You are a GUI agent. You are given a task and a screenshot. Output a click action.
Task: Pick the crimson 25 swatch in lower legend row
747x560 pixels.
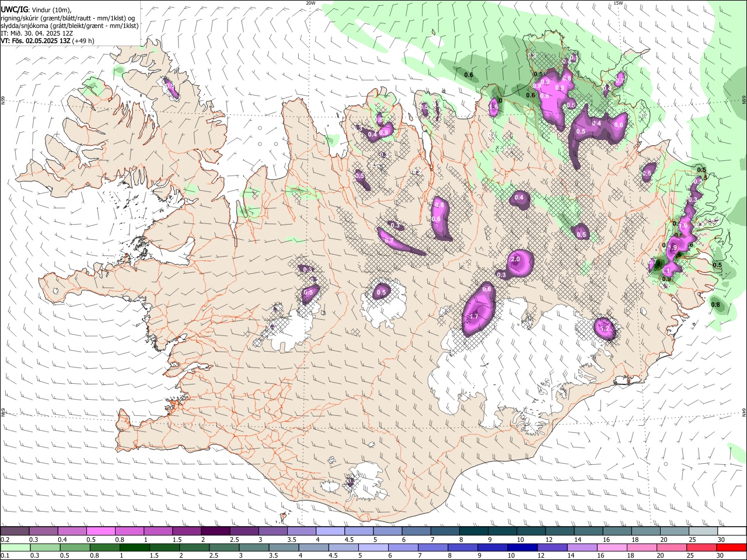click(x=701, y=547)
